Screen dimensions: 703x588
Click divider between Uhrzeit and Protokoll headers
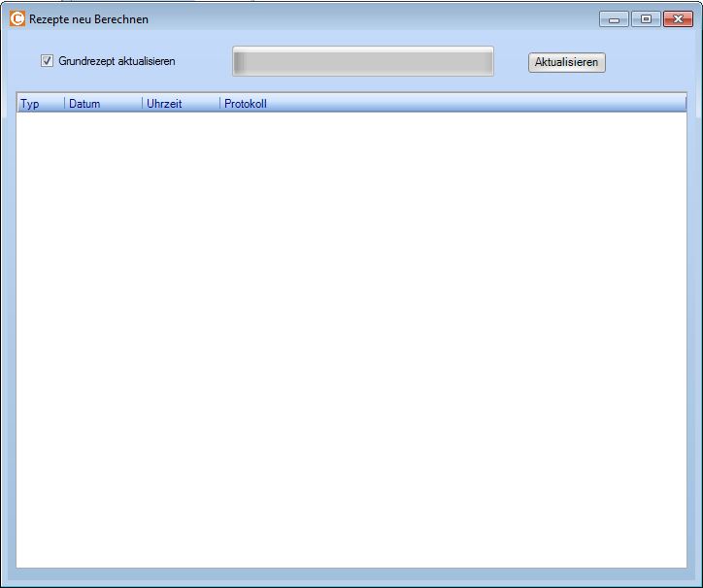(220, 104)
